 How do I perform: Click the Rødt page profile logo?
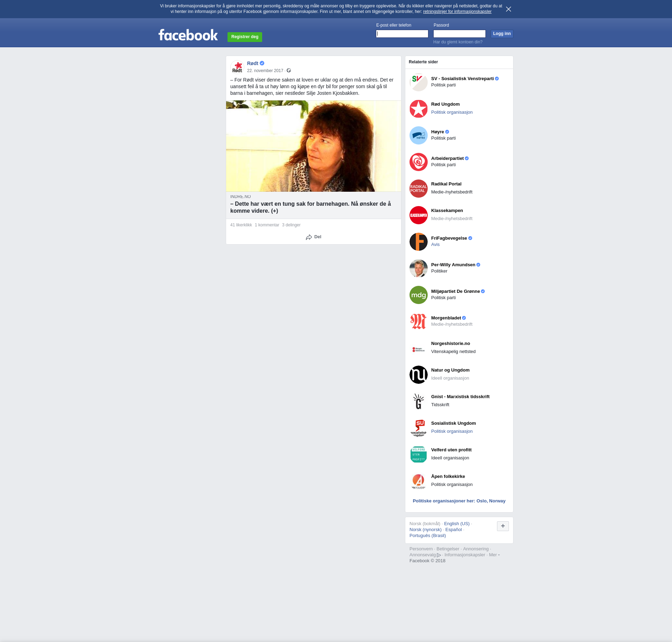click(x=237, y=67)
